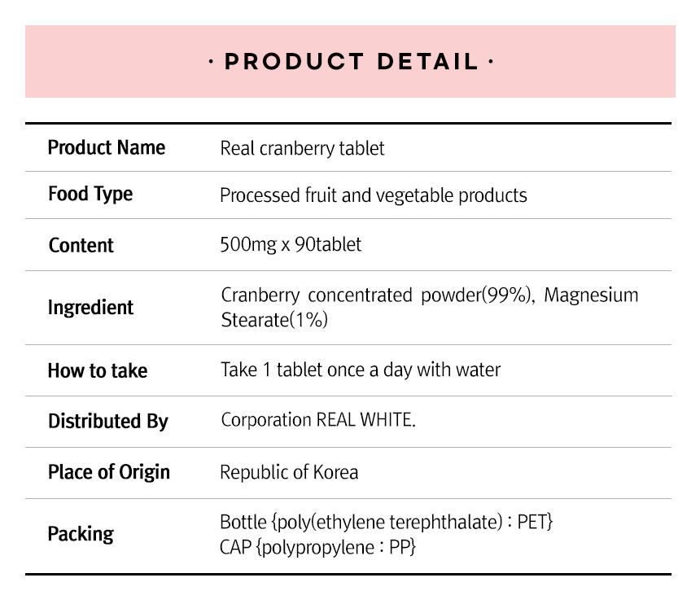
Task: Click the Packing row label
Action: [81, 534]
